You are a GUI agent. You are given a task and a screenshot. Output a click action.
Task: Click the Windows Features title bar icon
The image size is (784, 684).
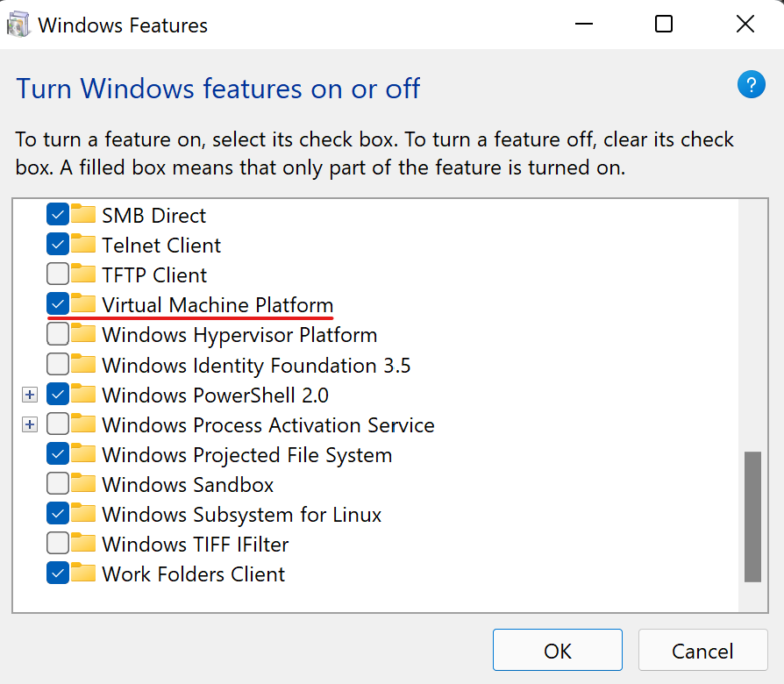tap(18, 25)
